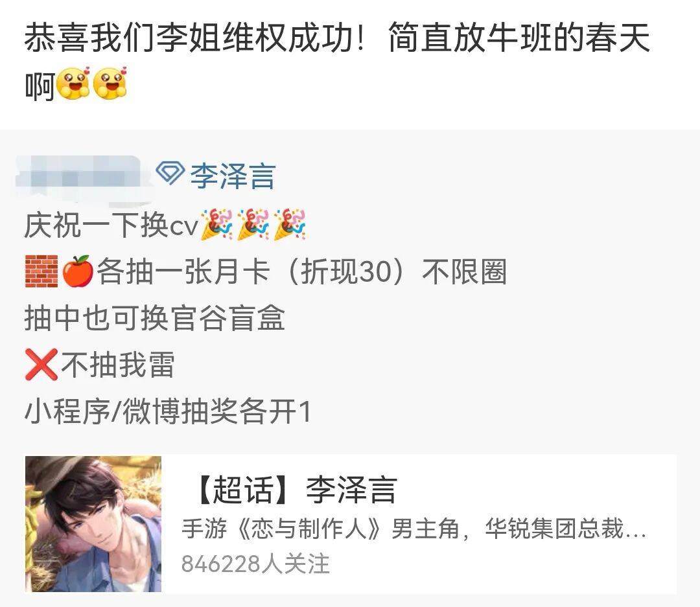
Task: Open the 李泽言 super-topic tag link
Action: tap(233, 176)
